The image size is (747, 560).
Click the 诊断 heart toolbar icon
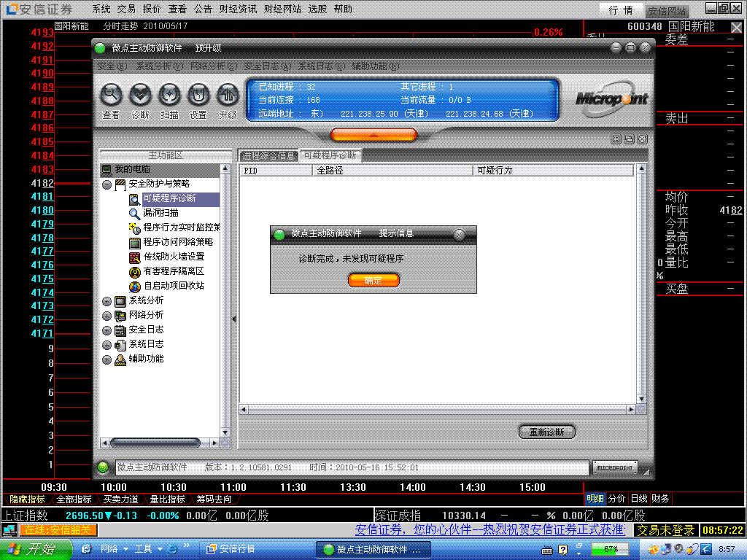(141, 96)
